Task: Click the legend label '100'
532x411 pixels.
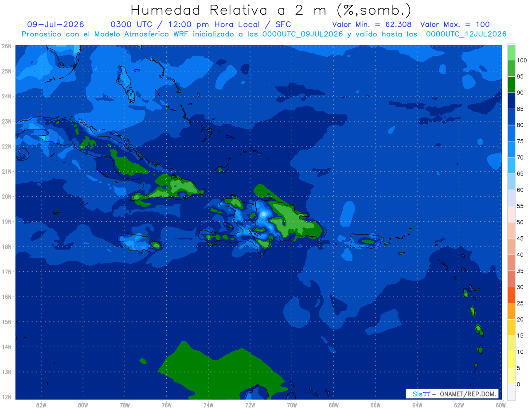Action: tap(521, 61)
